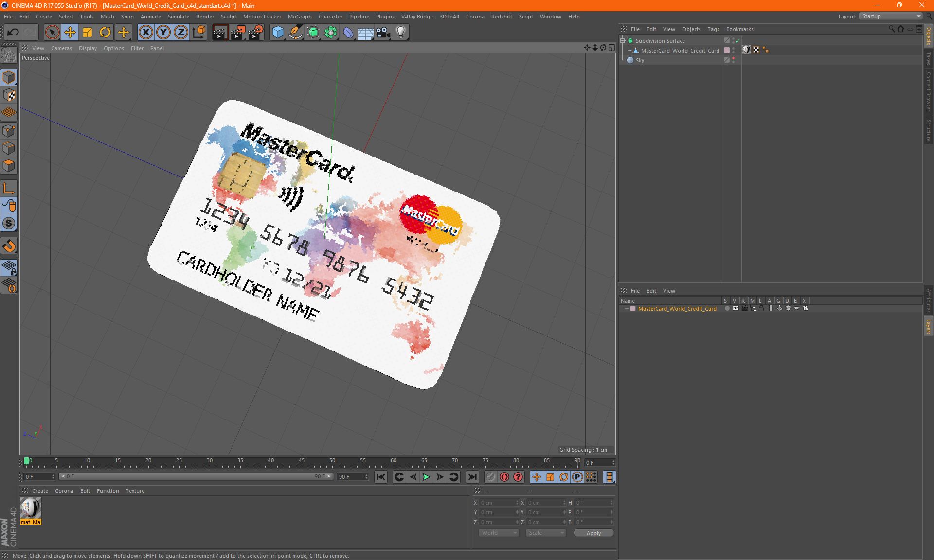Go to start of animation
Screen dimensions: 934x560
pos(381,477)
